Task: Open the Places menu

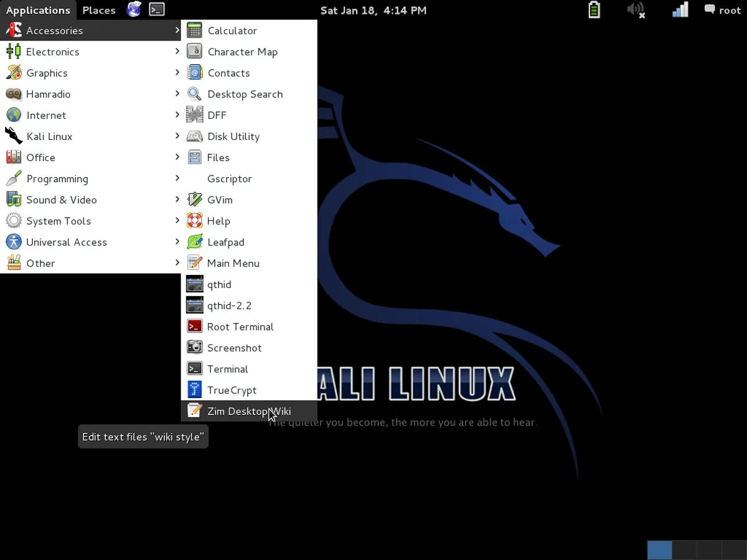Action: 99,10
